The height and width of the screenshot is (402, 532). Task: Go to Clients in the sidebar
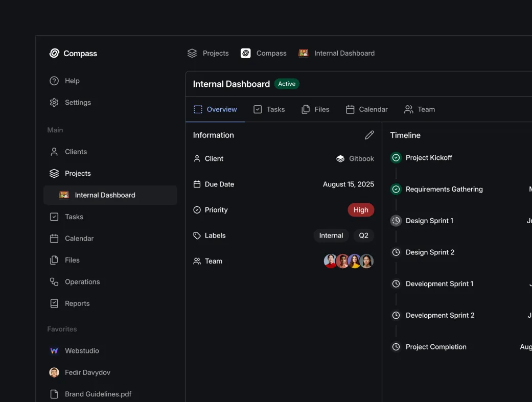75,152
